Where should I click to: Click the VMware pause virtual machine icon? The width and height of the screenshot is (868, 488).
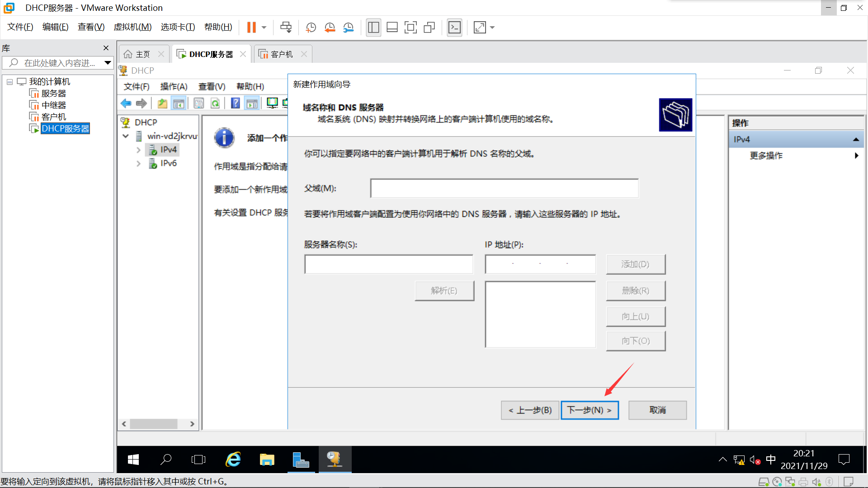(251, 28)
